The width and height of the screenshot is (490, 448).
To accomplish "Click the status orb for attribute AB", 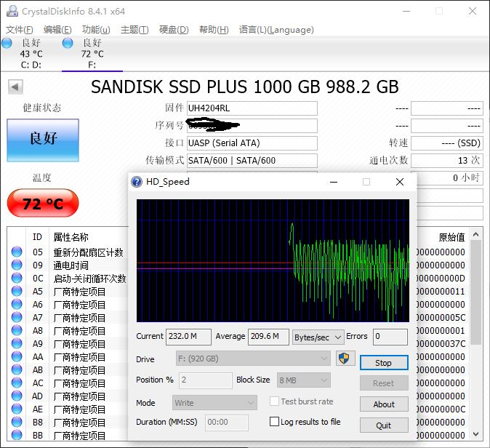I will pos(17,370).
